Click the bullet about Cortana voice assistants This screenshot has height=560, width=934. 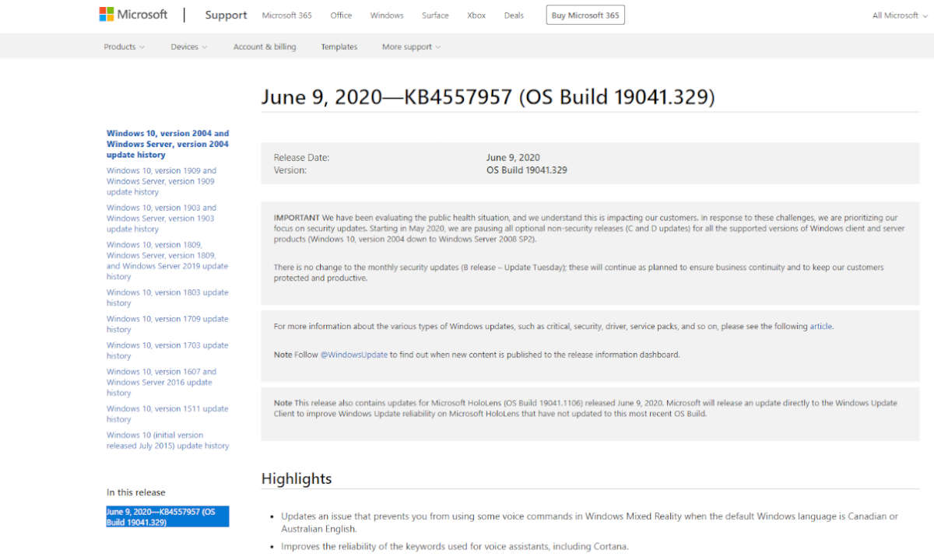click(455, 546)
